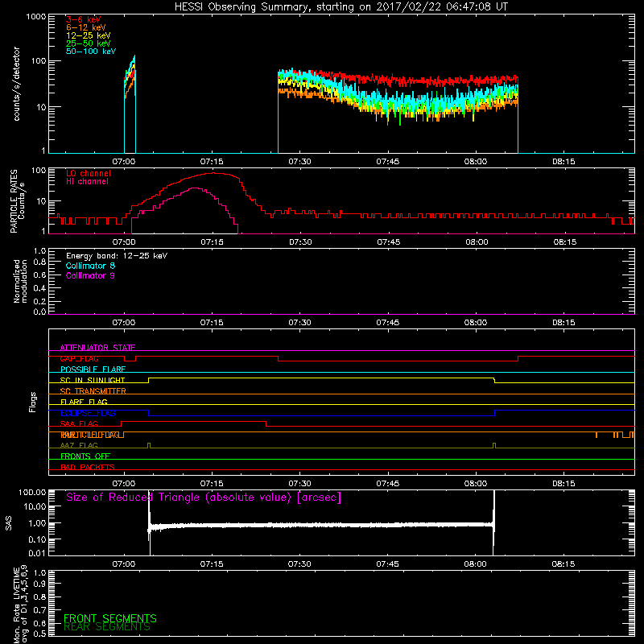Select the ECLIPSE_FLAG label
The image size is (644, 644).
[88, 413]
